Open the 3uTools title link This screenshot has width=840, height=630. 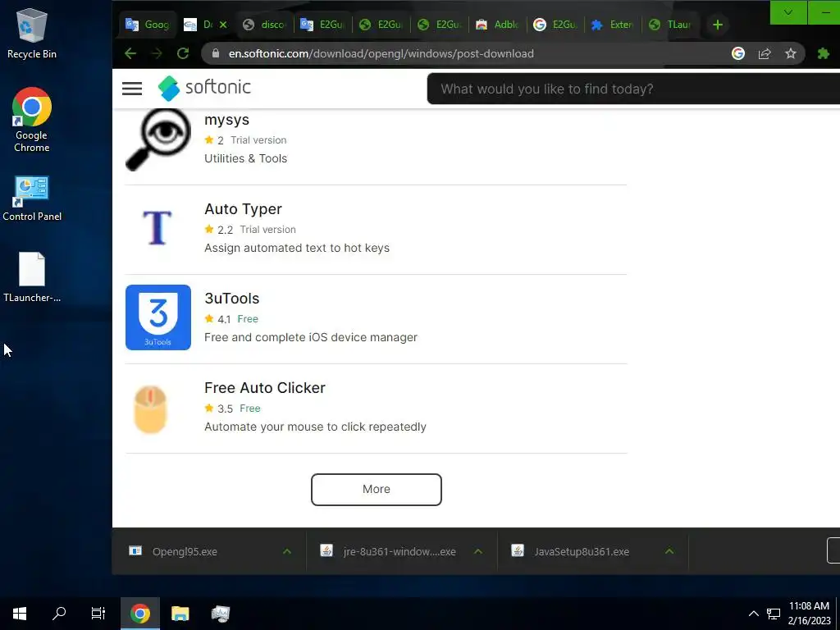[231, 299]
